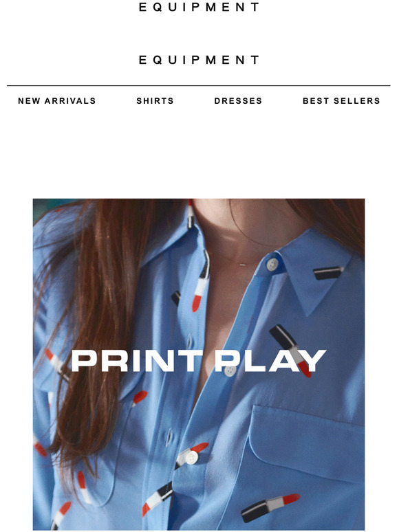Click the lipstick print at the bottom center hem
Viewport: 399px width, 532px height.
pos(158,499)
